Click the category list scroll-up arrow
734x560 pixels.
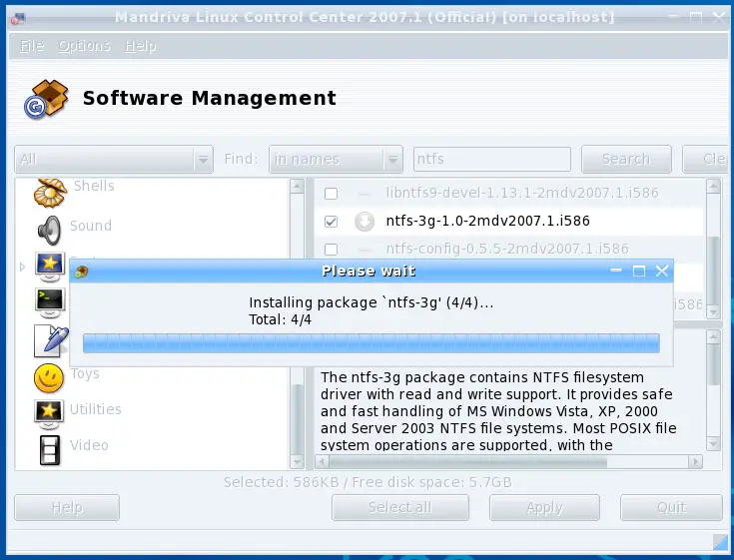click(297, 187)
